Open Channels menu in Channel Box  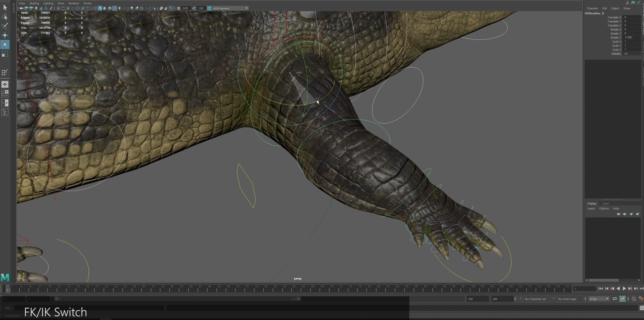click(592, 8)
